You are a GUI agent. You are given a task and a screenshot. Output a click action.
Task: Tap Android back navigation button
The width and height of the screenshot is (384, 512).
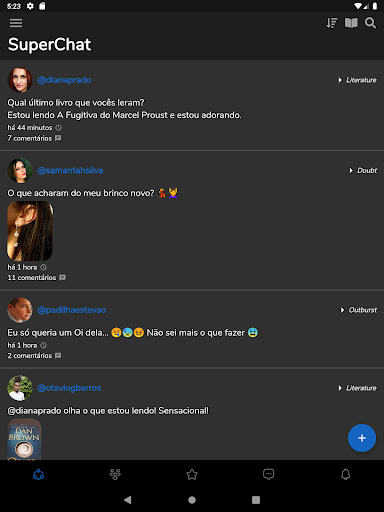tap(128, 500)
